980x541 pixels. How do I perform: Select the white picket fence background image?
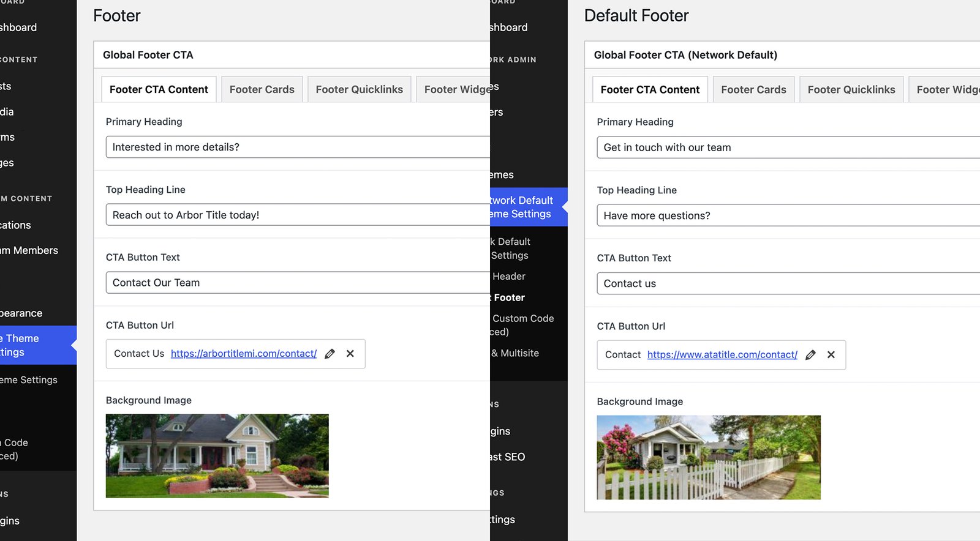pyautogui.click(x=709, y=457)
